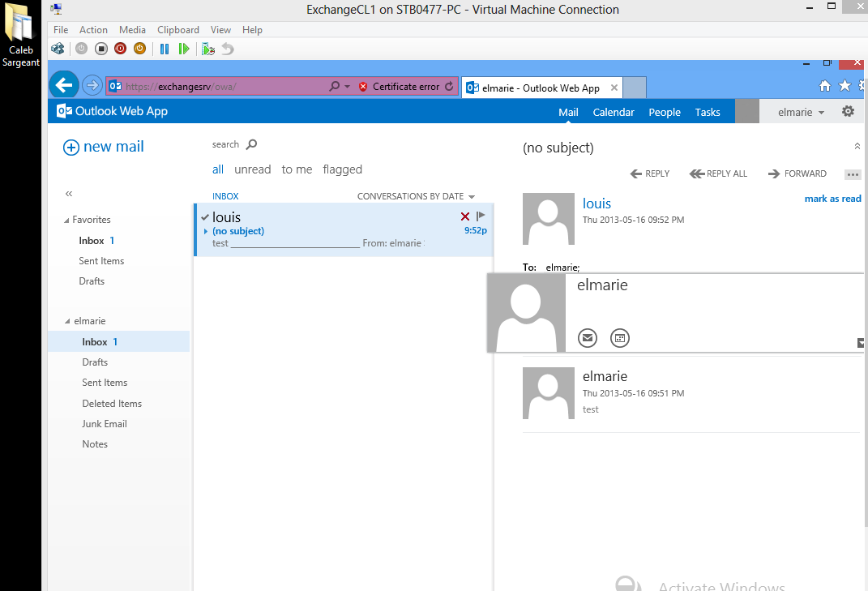Click the Checkpoint snapshot toolbar icon
The height and width of the screenshot is (591, 868).
208,49
